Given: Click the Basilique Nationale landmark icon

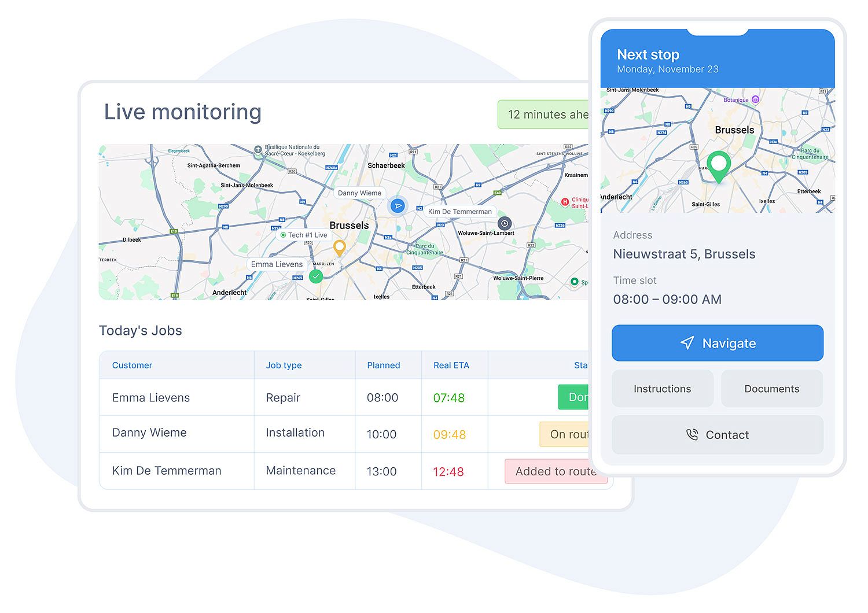Looking at the screenshot, I should click(x=258, y=149).
